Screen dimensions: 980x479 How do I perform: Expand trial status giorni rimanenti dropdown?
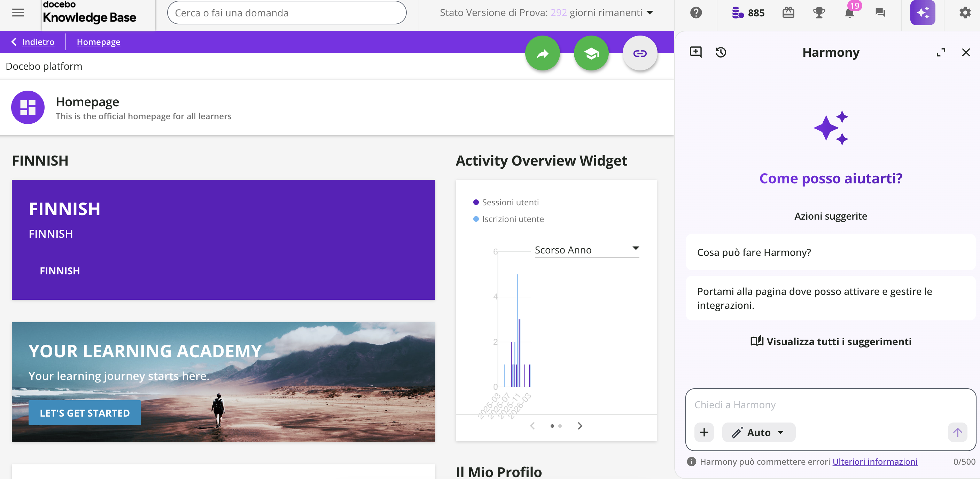pos(650,13)
